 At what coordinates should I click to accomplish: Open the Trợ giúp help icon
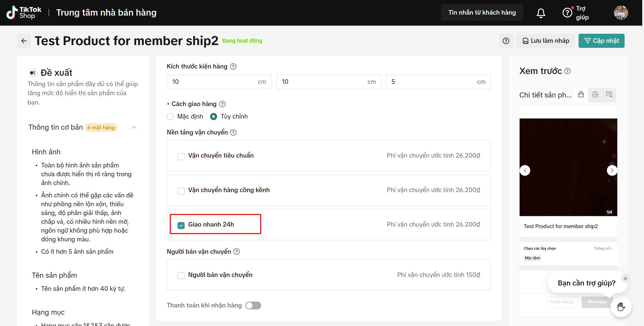pyautogui.click(x=567, y=13)
